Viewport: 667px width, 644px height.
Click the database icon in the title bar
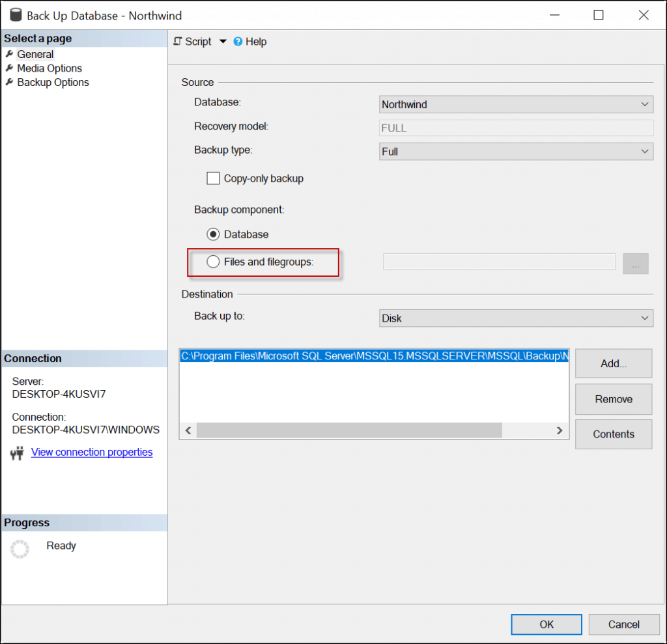point(15,14)
